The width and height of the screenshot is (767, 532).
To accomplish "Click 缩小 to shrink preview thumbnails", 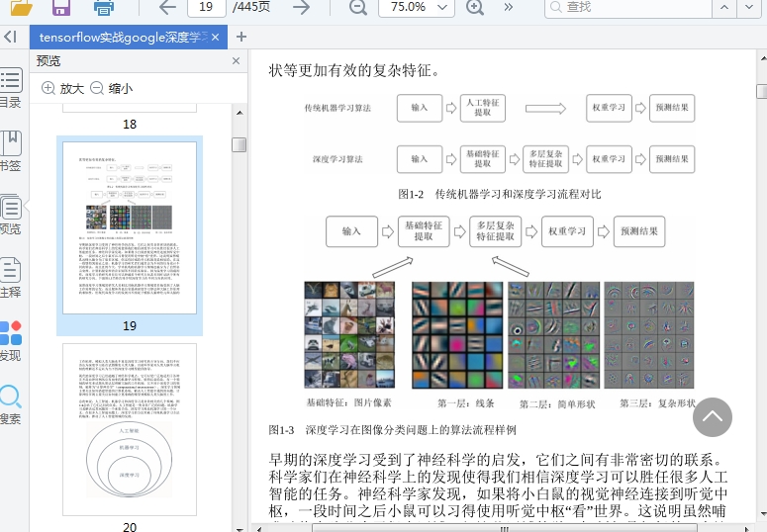I will 111,88.
